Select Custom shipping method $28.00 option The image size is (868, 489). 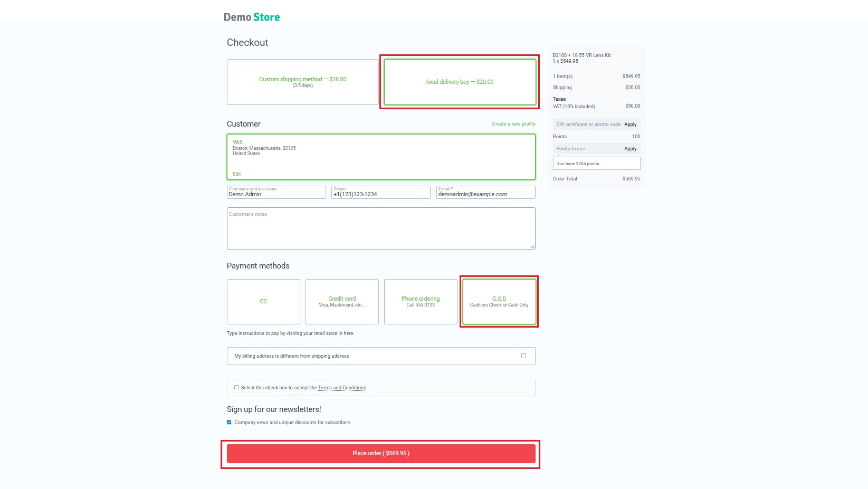tap(302, 82)
